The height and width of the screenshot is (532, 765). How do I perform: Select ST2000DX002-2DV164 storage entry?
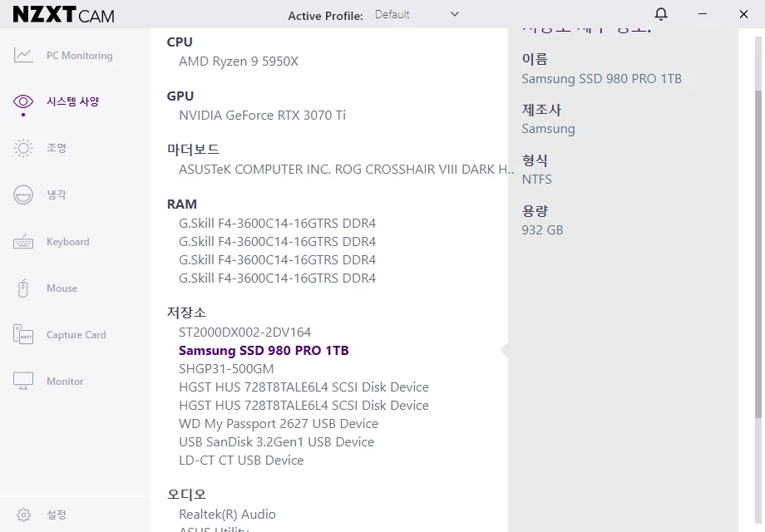245,332
